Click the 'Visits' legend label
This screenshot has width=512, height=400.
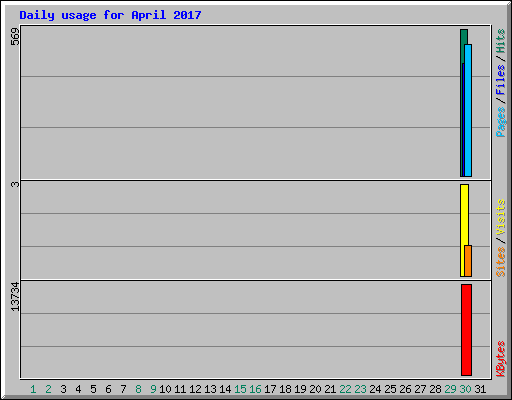coord(500,217)
